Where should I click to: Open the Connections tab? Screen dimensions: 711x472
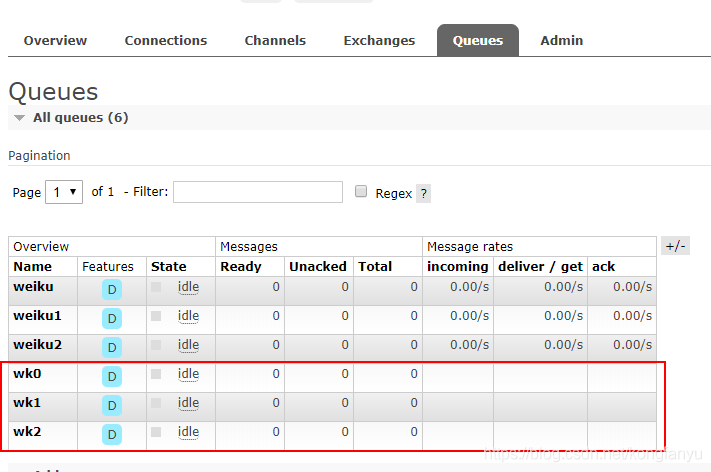pyautogui.click(x=166, y=41)
